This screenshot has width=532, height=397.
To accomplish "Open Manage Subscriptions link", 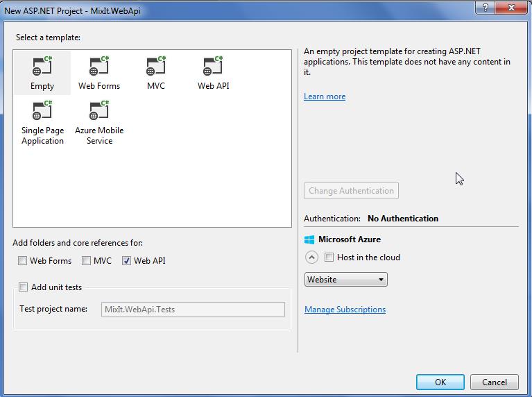I will pyautogui.click(x=345, y=310).
